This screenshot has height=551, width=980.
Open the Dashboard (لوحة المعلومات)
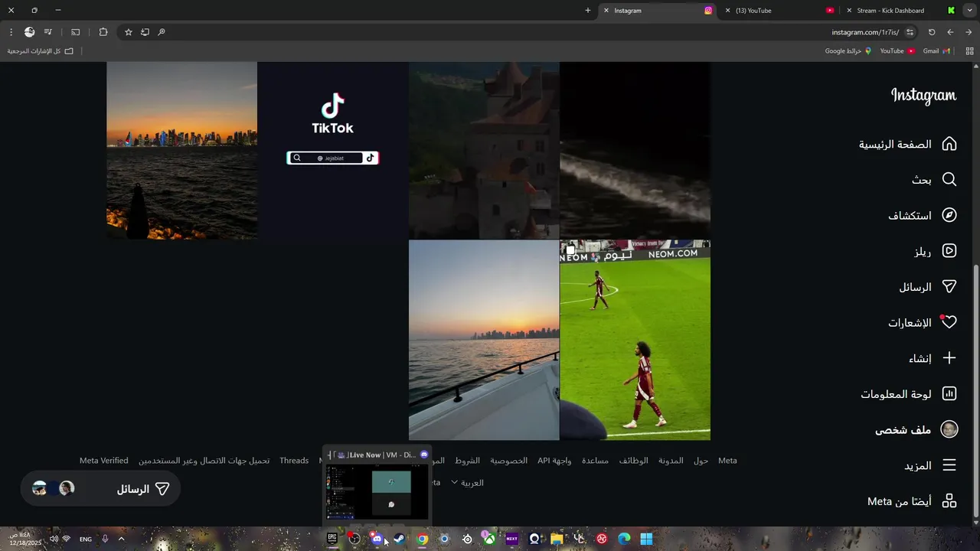coord(909,393)
